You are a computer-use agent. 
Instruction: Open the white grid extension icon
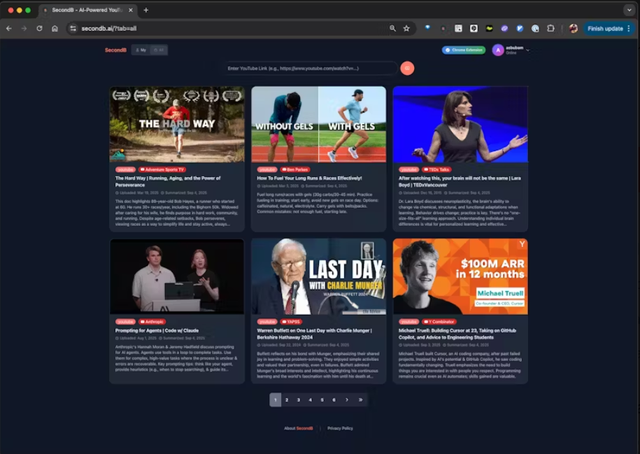click(458, 29)
